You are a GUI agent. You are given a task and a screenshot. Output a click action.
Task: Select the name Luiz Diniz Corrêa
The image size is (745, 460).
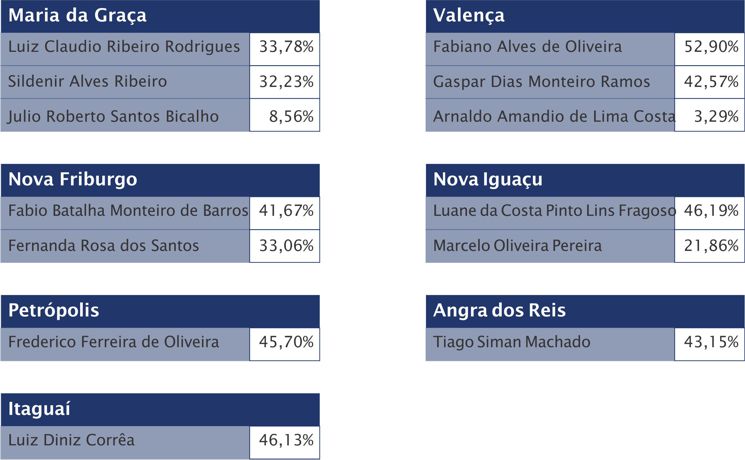(71, 440)
